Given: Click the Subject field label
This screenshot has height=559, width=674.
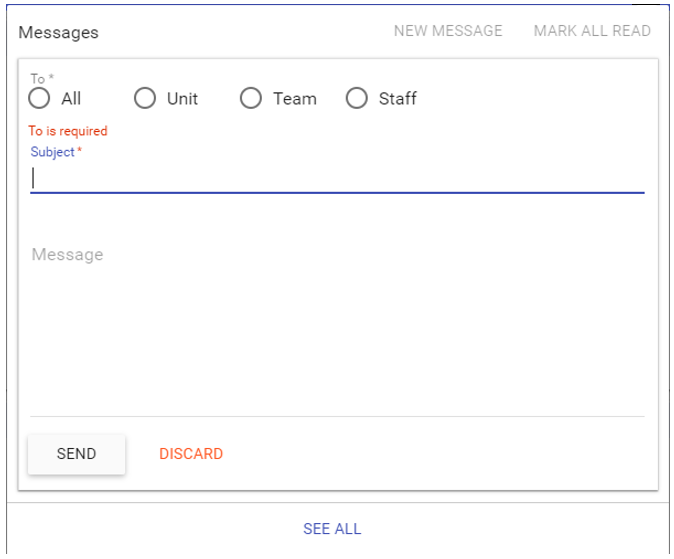Looking at the screenshot, I should tap(55, 152).
